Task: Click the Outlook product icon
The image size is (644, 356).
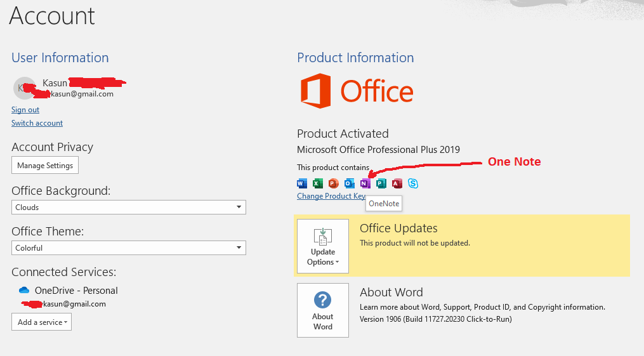Action: [350, 183]
